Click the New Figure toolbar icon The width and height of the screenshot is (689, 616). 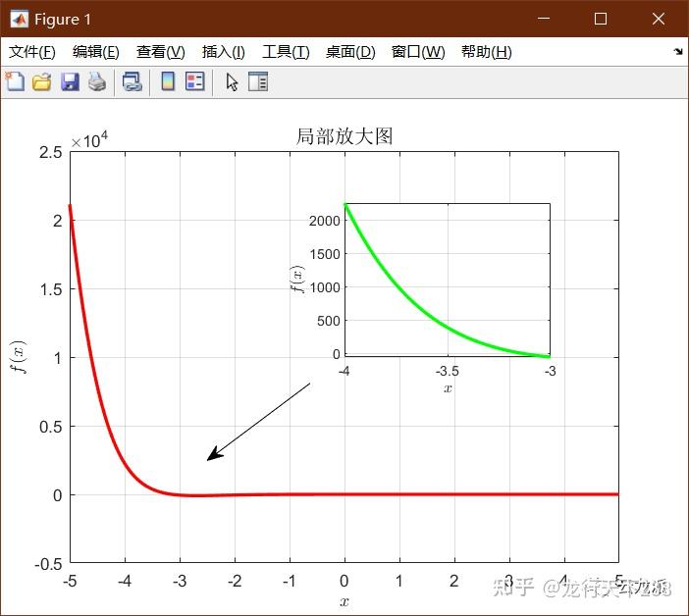pos(15,81)
